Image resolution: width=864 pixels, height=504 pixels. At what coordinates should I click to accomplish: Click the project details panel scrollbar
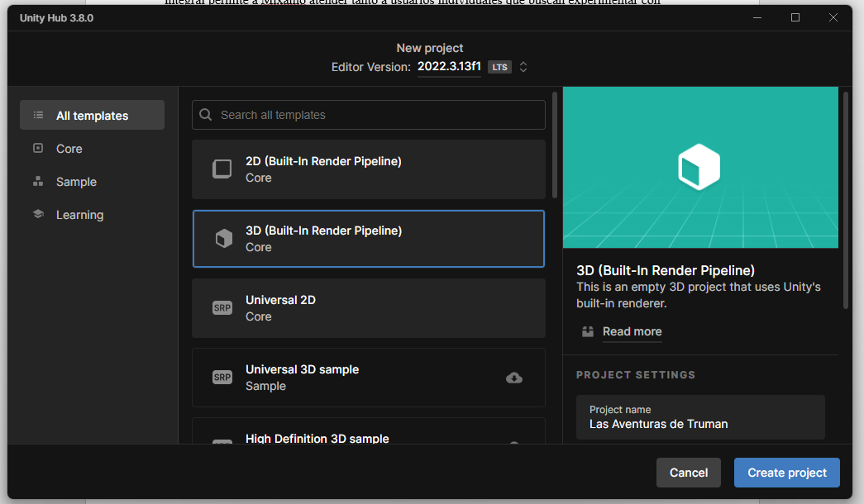[x=846, y=201]
